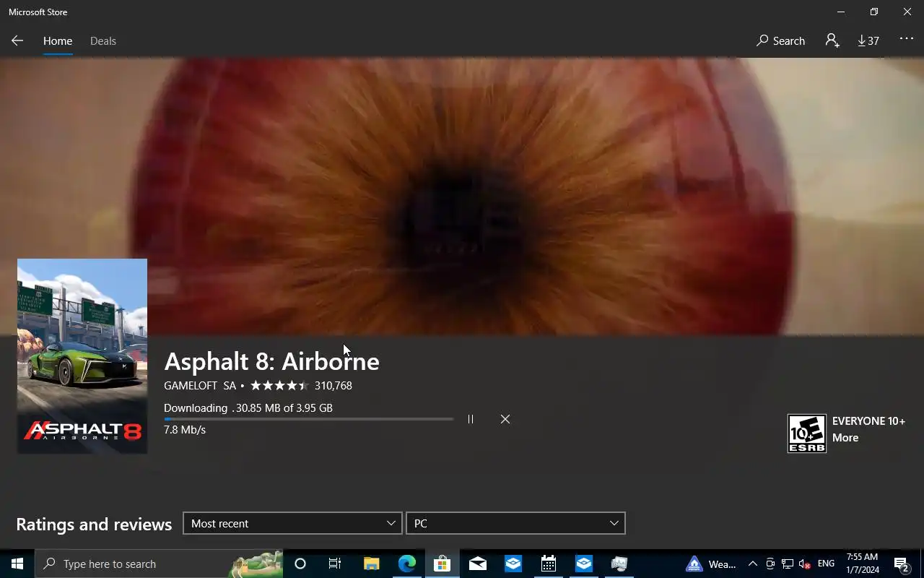
Task: Open the Home tab
Action: point(58,41)
